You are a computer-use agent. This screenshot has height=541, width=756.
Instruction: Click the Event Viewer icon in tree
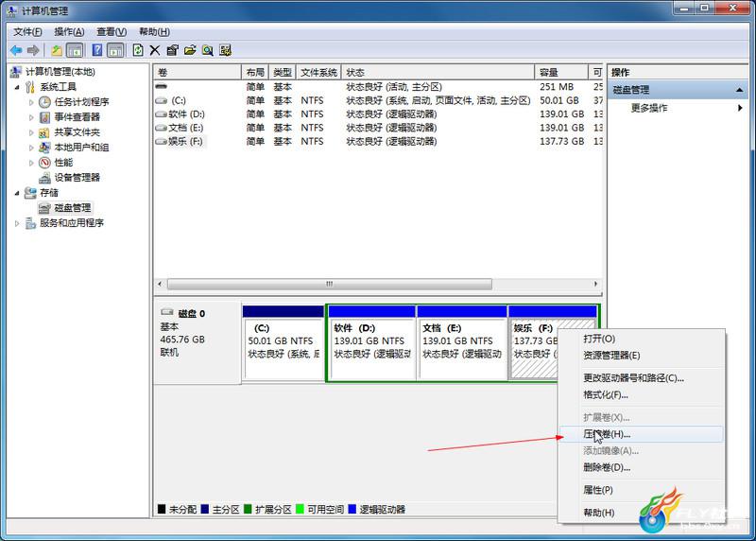click(44, 117)
